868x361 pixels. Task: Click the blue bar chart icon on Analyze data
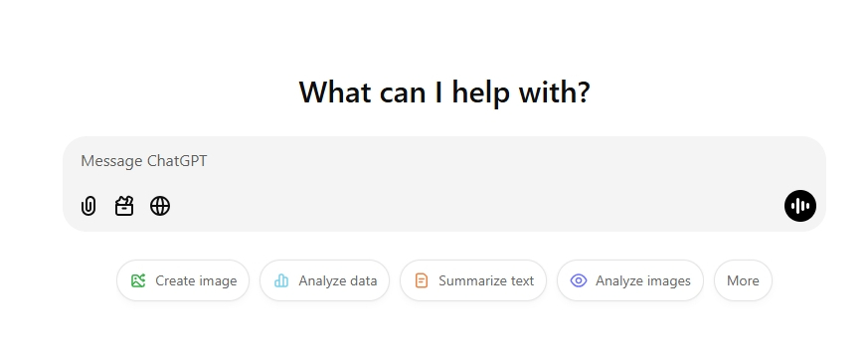[x=281, y=280]
